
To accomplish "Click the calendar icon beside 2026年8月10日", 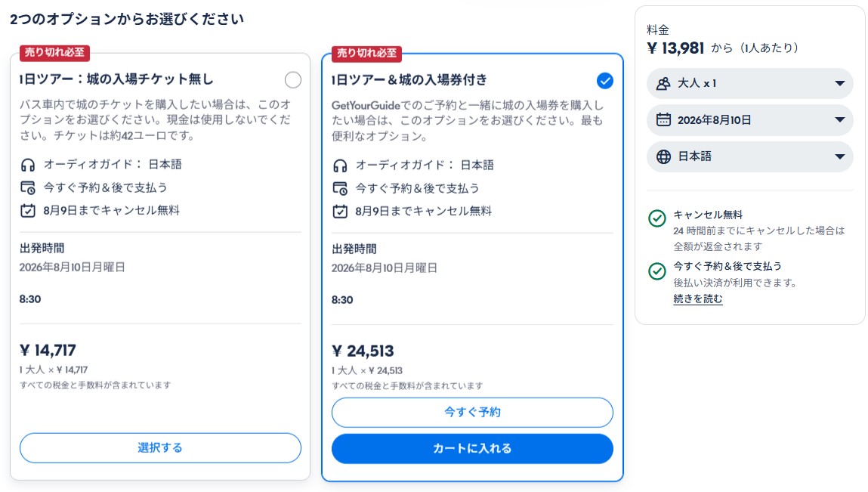I will click(663, 119).
